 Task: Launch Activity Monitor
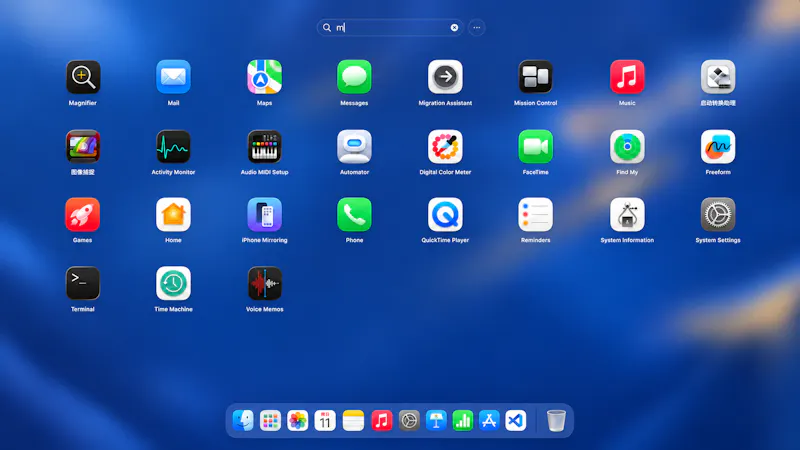click(x=173, y=147)
